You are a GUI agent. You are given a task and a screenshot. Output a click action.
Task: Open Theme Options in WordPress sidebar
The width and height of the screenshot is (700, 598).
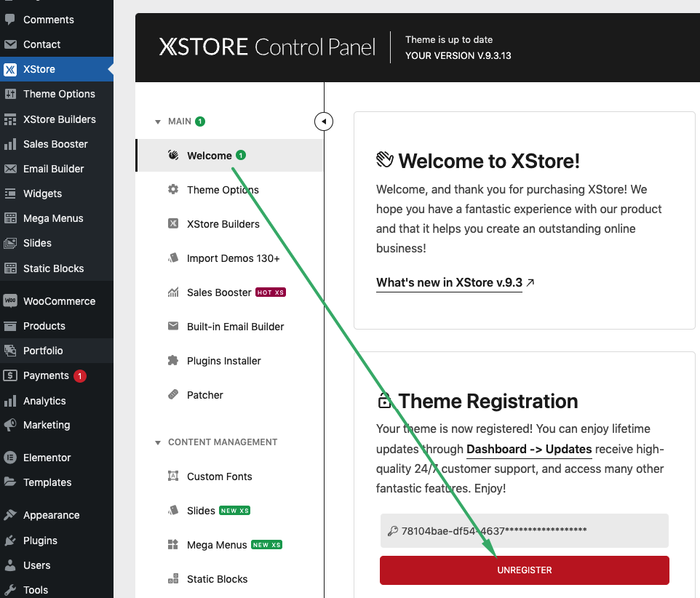pyautogui.click(x=57, y=94)
